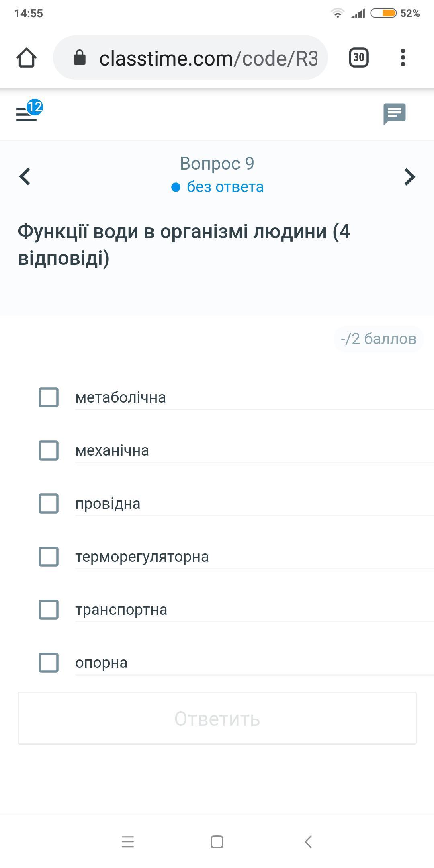
Task: Check the метаболічна checkbox
Action: (x=49, y=397)
